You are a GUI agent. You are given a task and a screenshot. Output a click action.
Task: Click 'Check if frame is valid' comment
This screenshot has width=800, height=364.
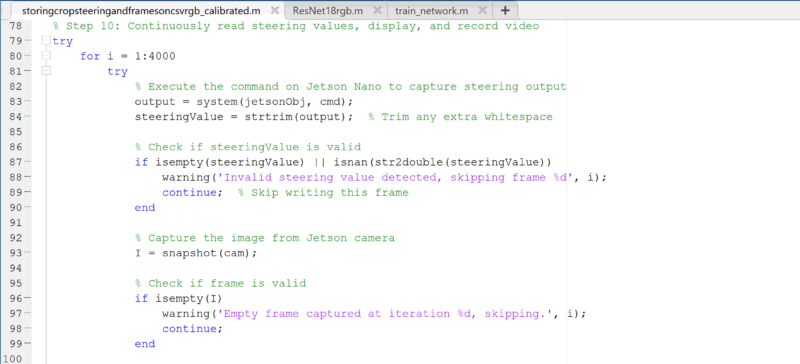pyautogui.click(x=220, y=283)
